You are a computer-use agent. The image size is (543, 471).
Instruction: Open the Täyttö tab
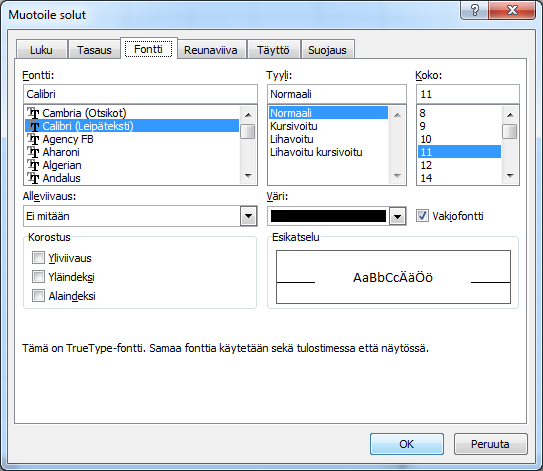[273, 50]
